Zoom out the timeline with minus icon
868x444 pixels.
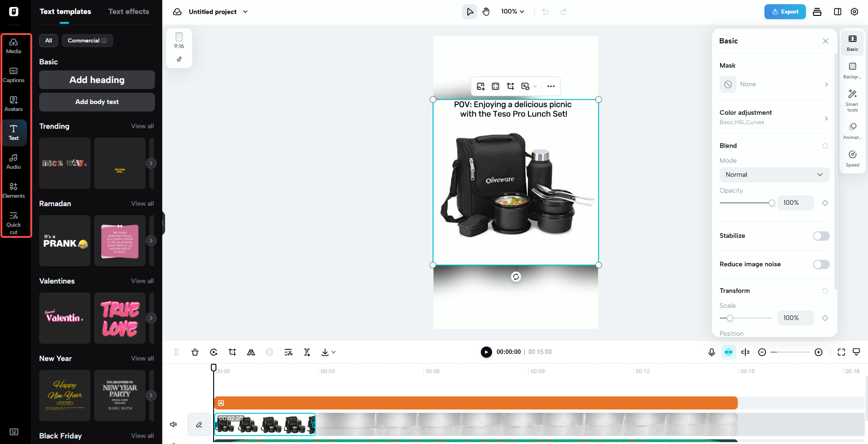pos(762,352)
